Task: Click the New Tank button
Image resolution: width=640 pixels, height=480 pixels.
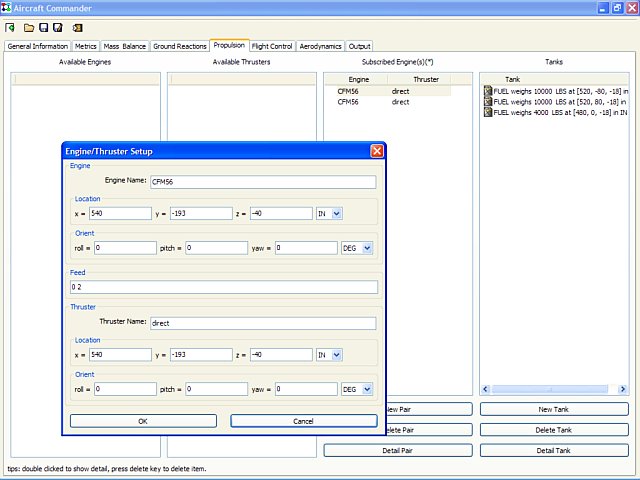Action: 554,409
